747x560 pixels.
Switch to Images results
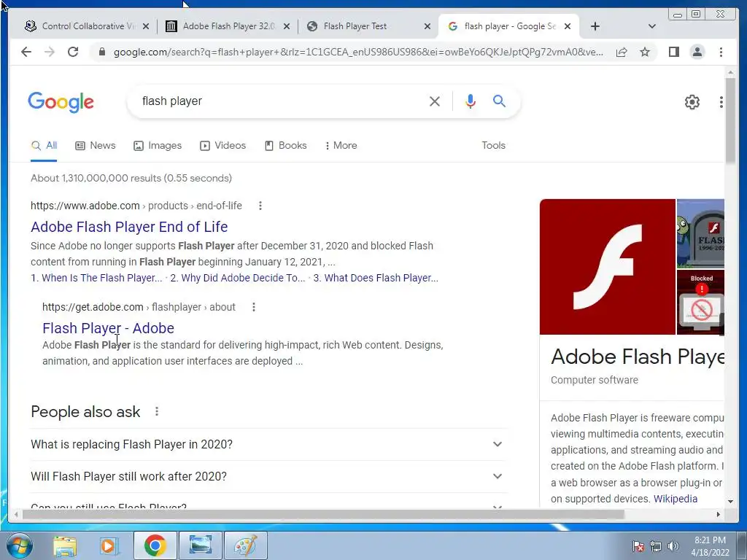(158, 146)
